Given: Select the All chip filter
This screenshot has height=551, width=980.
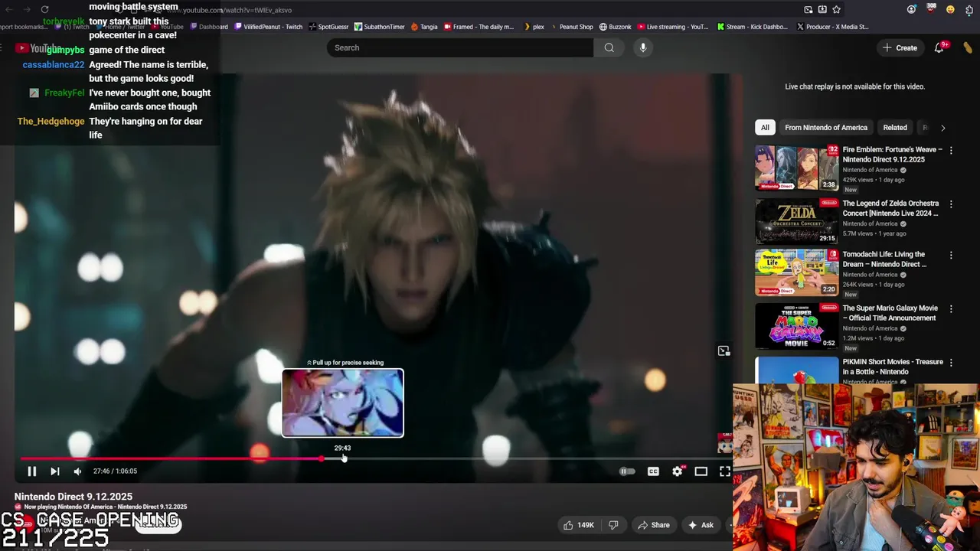Looking at the screenshot, I should (765, 128).
